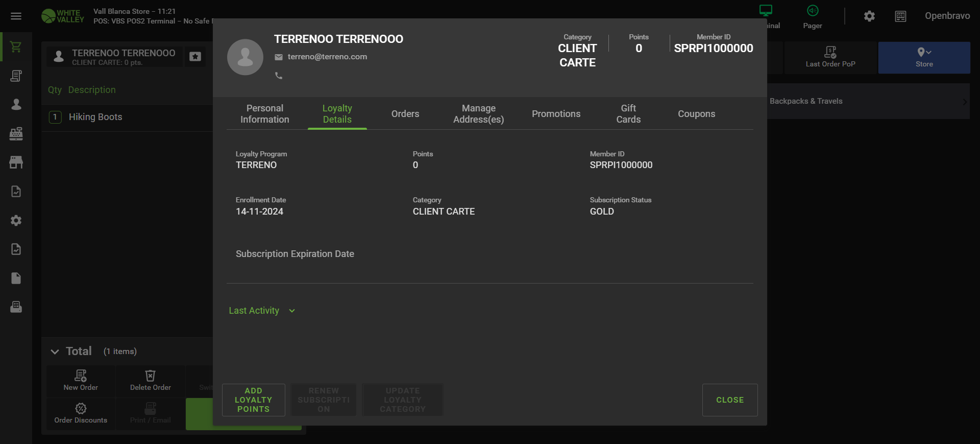Open the top bar settings gear

tap(869, 16)
